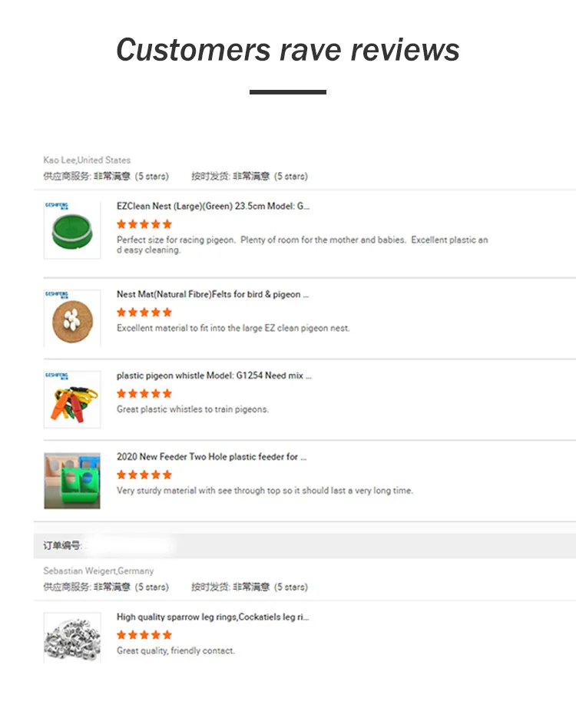Click the plastic pigeon whistle Model G1254 title

point(214,376)
